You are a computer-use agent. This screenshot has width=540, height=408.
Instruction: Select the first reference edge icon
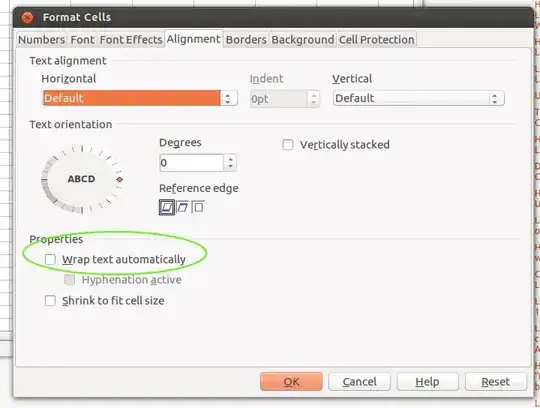click(x=167, y=207)
